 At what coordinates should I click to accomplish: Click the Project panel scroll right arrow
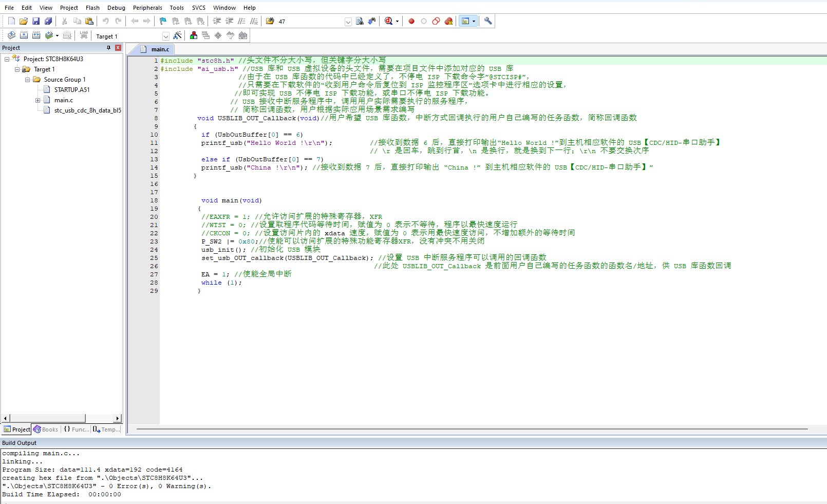118,418
